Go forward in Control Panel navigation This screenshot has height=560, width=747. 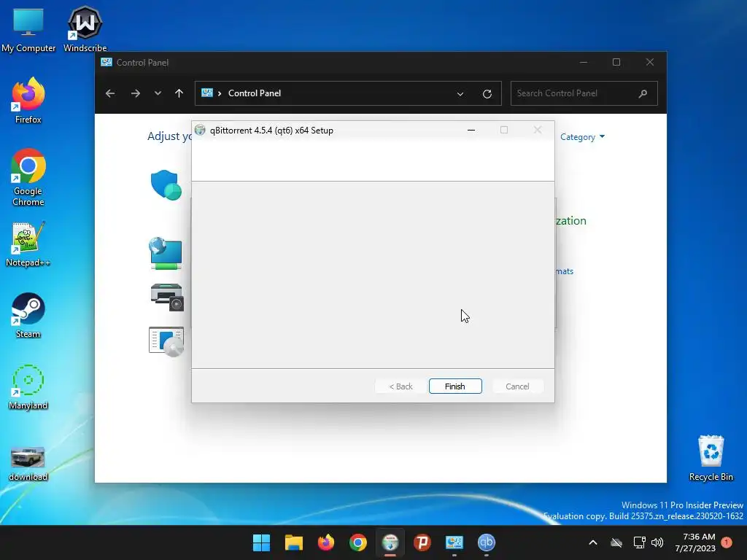pos(135,93)
